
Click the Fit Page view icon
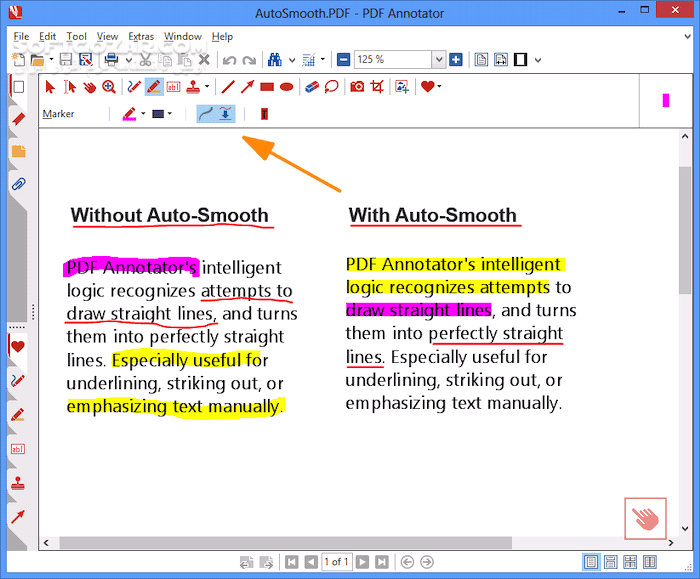pyautogui.click(x=481, y=59)
